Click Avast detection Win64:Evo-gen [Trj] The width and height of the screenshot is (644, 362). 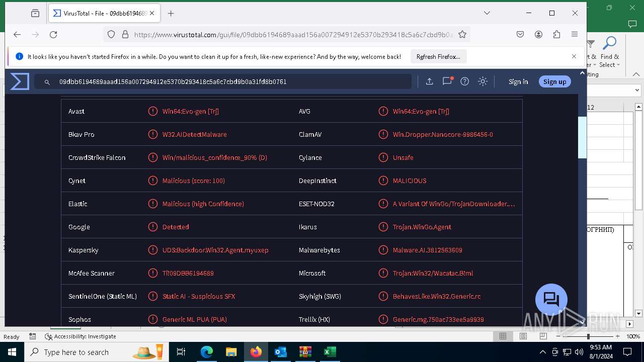click(191, 111)
